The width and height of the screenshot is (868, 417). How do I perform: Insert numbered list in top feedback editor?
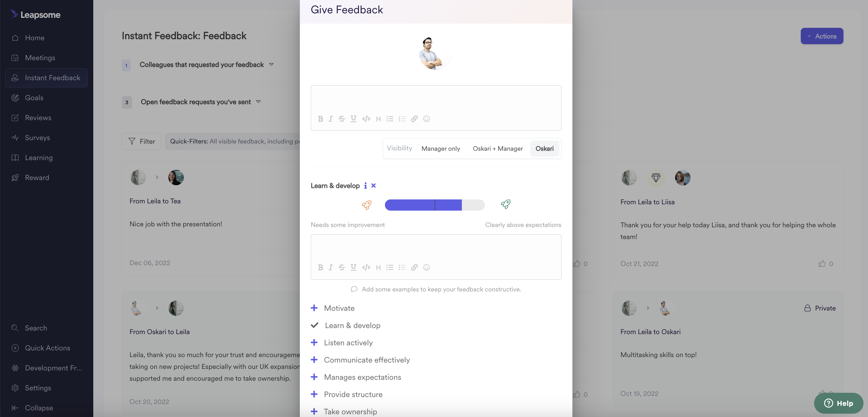coord(402,119)
